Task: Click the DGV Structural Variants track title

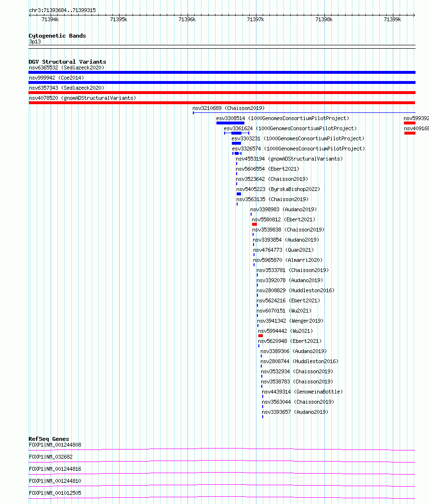Action: (67, 62)
